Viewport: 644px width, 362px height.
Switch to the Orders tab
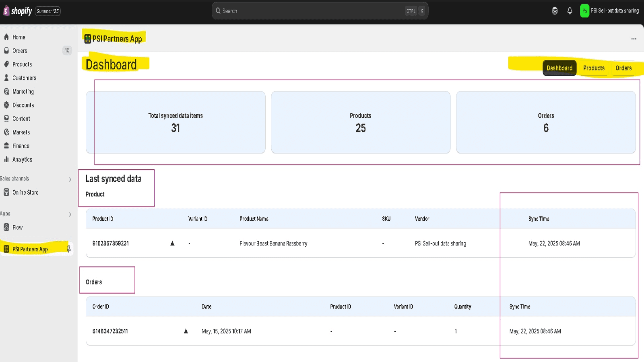point(623,68)
